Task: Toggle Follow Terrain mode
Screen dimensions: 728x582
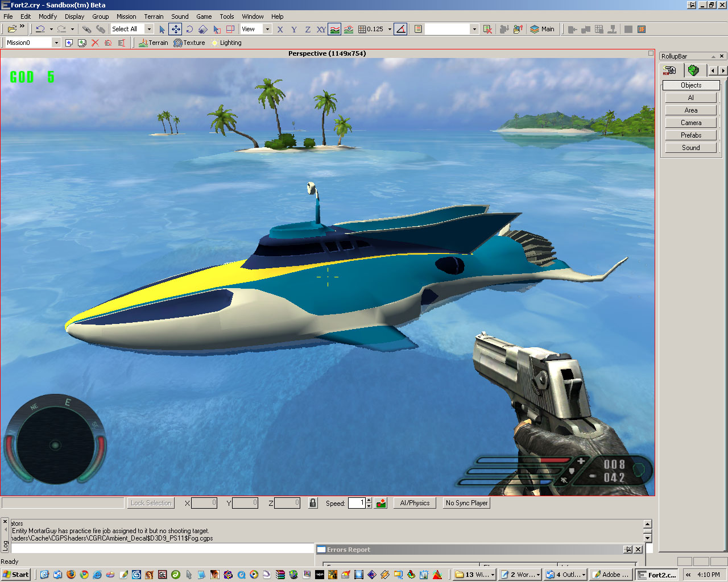Action: (x=334, y=29)
